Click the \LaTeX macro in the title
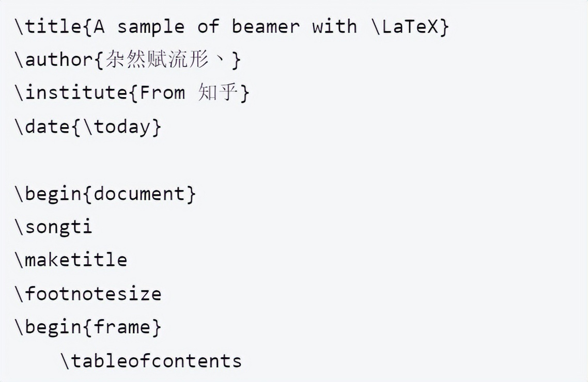Screen dimensions: 588x382 click(405, 27)
